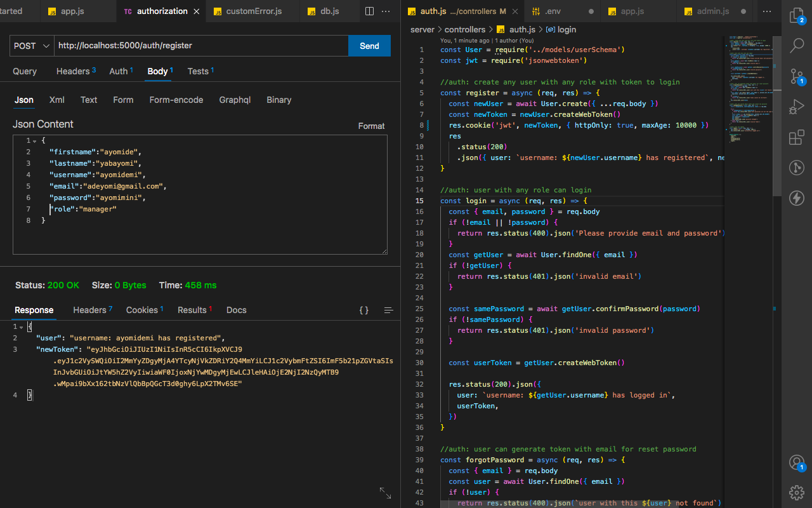Open the Manage gear icon
The width and height of the screenshot is (812, 508).
pyautogui.click(x=797, y=492)
